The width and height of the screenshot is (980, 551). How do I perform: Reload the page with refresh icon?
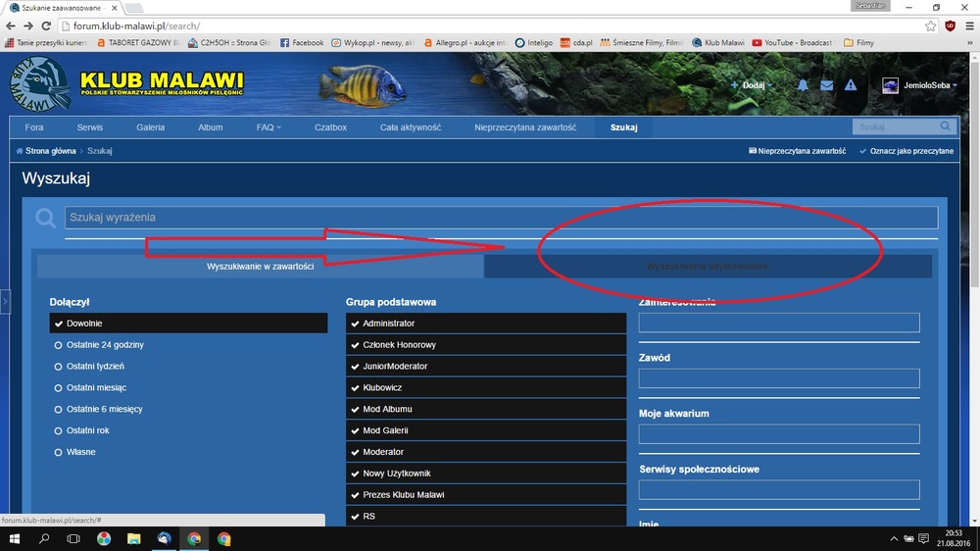[46, 25]
